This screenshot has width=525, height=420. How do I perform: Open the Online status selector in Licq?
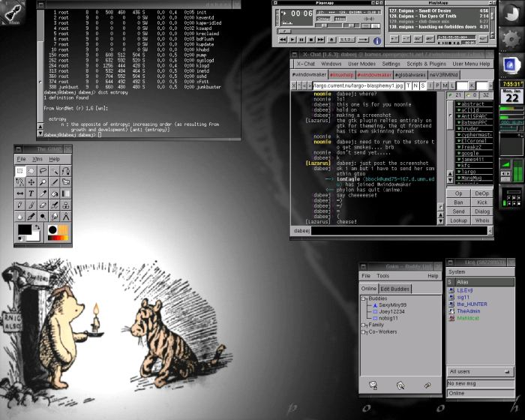481,393
